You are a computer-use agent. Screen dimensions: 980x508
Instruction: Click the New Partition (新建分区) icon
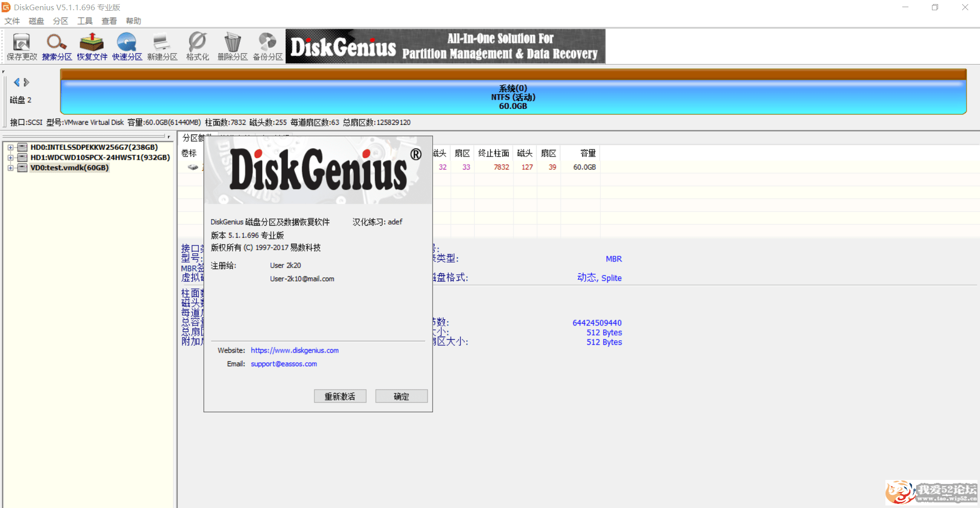tap(162, 47)
